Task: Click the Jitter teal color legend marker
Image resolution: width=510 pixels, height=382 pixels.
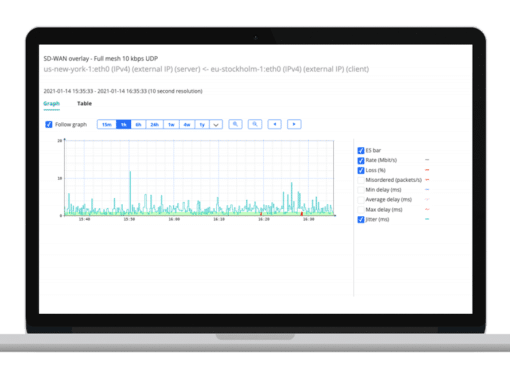Action: point(427,219)
